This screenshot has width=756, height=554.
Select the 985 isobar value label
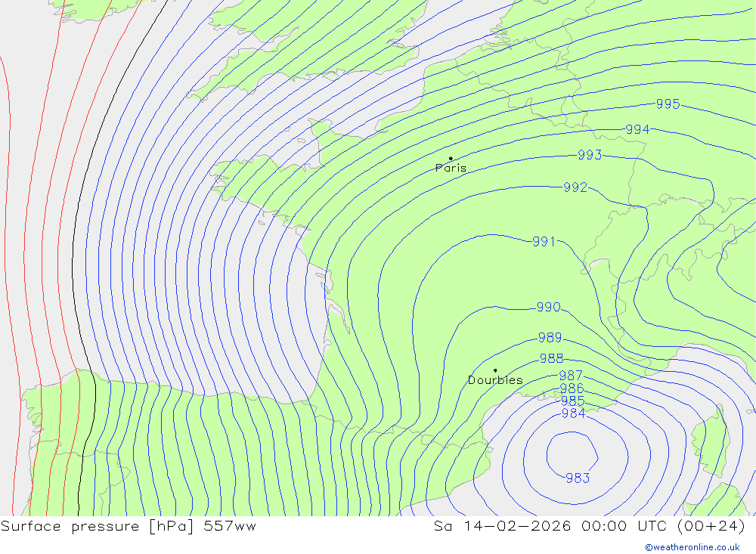click(x=573, y=401)
